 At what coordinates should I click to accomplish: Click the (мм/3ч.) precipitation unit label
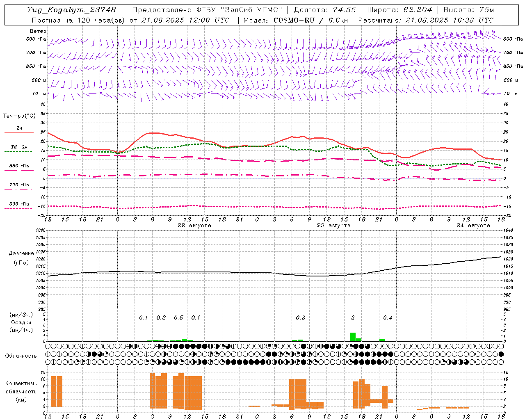coord(21,315)
